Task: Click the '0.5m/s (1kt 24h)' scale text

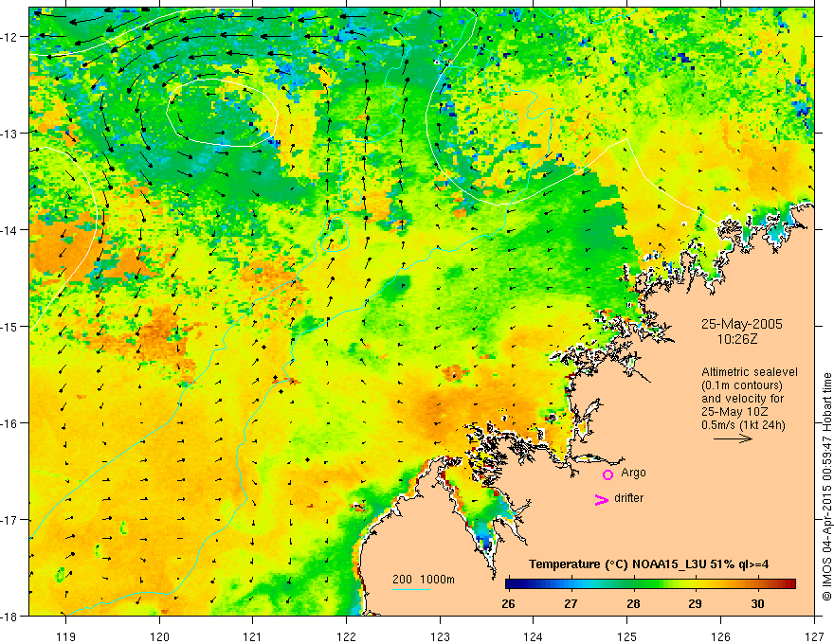Action: pos(743,424)
